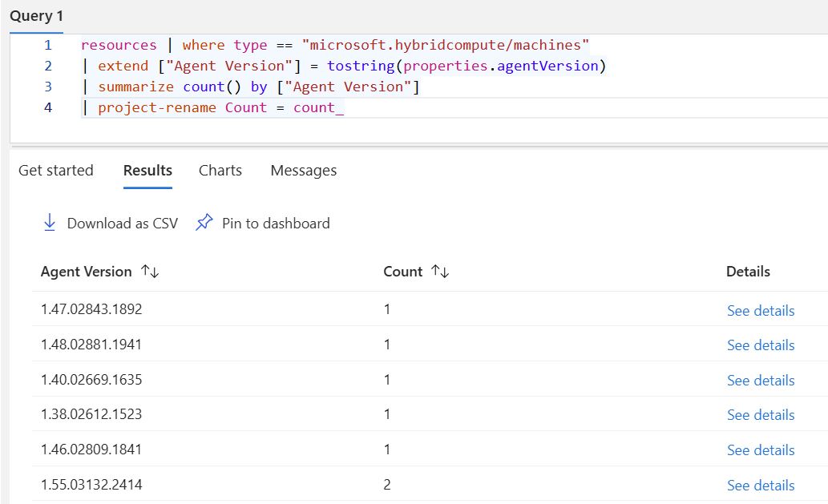The image size is (828, 504).
Task: See details for version 1.40.02669.1635
Action: click(761, 381)
